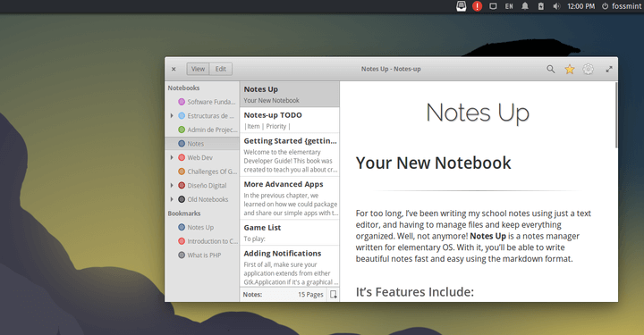Click the 12:00 PM clock
Image resolution: width=644 pixels, height=335 pixels.
click(580, 6)
